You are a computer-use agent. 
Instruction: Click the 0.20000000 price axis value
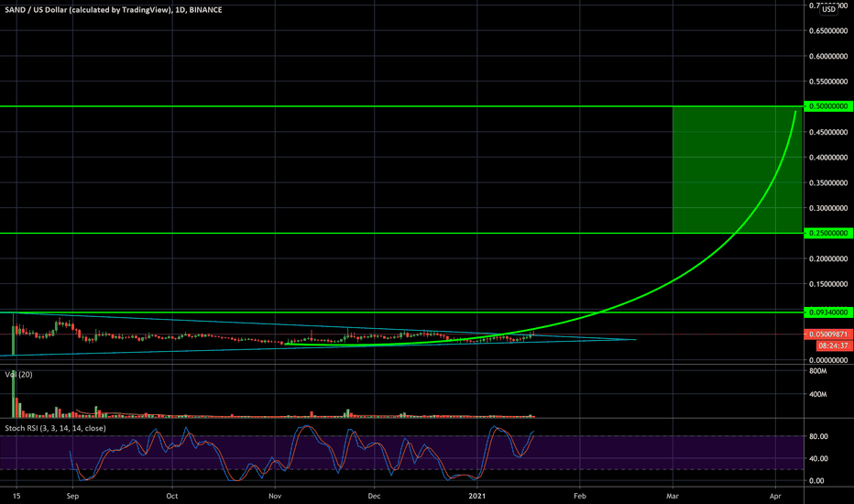coord(827,258)
